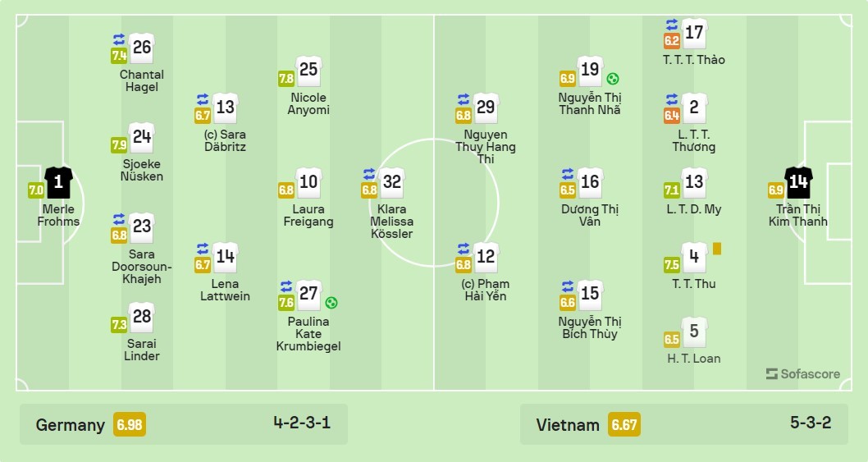The width and height of the screenshot is (868, 462).
Task: Click the Sofascore logo on the pitch
Action: pos(802,374)
